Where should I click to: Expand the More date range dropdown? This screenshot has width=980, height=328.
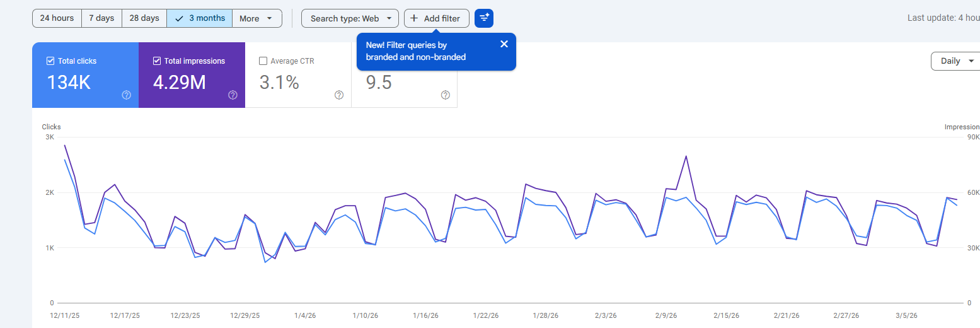pos(257,18)
